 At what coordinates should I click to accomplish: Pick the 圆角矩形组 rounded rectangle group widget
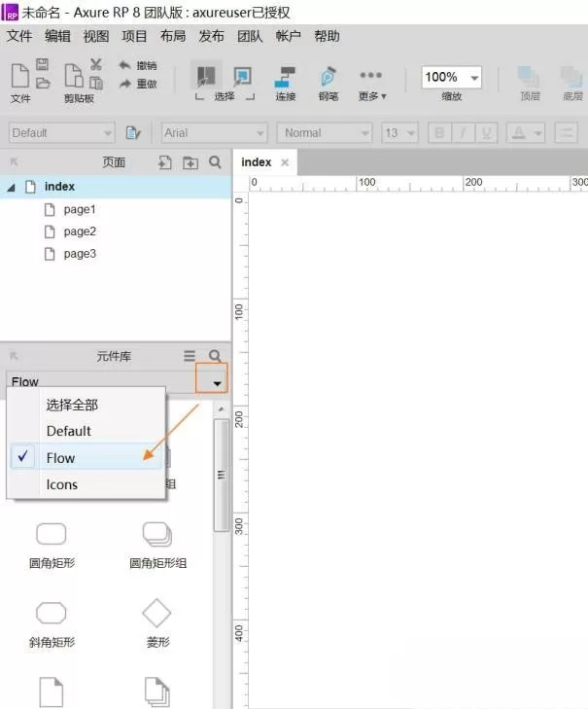157,546
